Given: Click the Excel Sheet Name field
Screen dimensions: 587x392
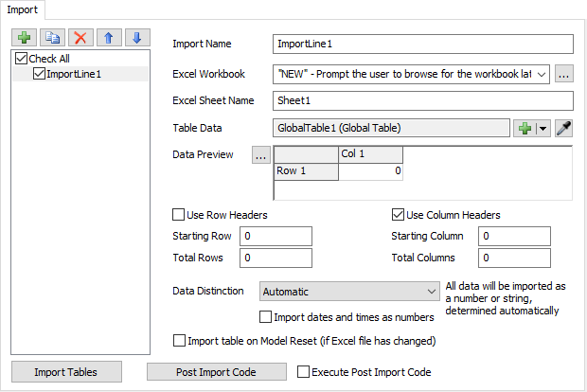Looking at the screenshot, I should pyautogui.click(x=422, y=100).
